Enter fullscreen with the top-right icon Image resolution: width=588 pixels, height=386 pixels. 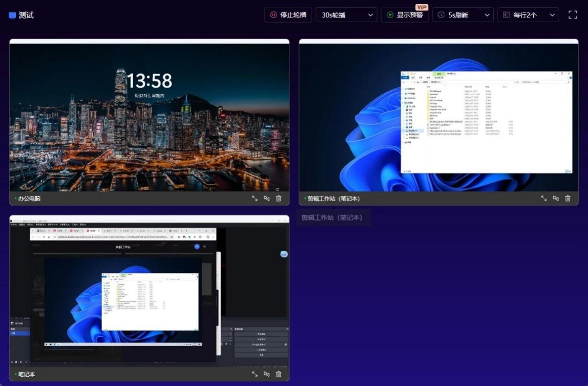[573, 15]
